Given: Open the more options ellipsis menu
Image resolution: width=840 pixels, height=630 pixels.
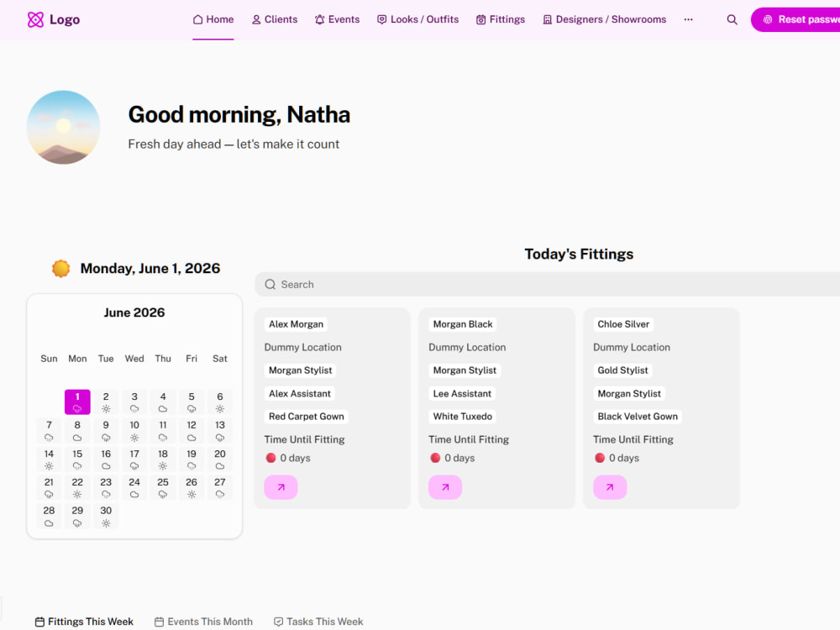Looking at the screenshot, I should coord(689,20).
